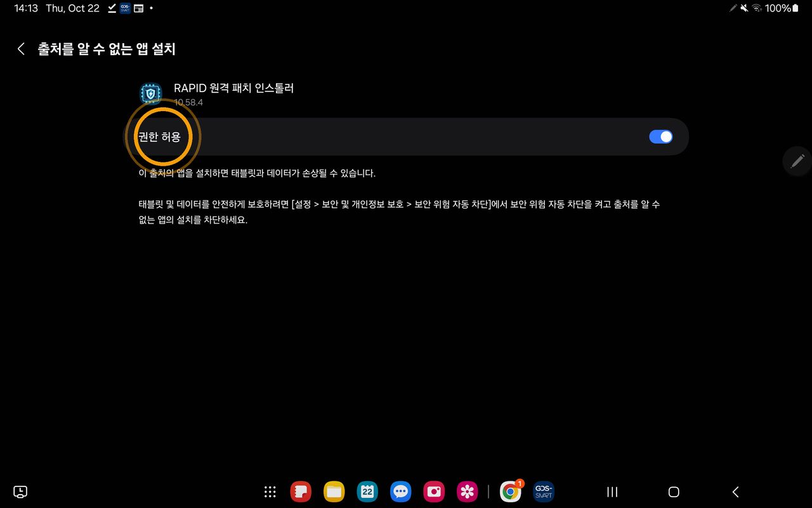Tap the checkmark notification icon in status bar
Image resolution: width=812 pixels, height=508 pixels.
coord(112,8)
